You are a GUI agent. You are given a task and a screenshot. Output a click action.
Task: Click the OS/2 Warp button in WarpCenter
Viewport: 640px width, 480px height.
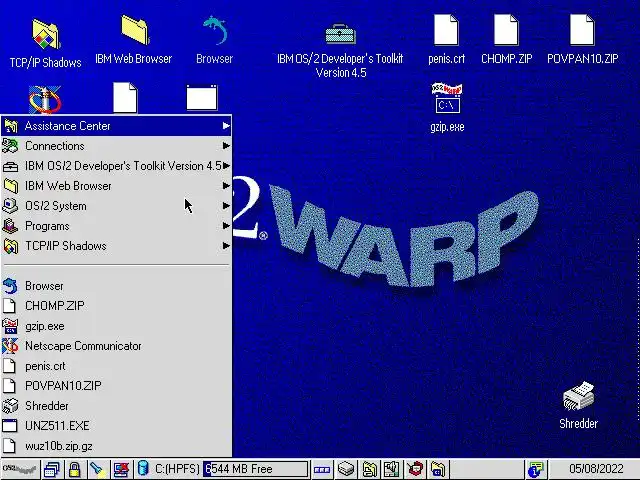pyautogui.click(x=20, y=469)
